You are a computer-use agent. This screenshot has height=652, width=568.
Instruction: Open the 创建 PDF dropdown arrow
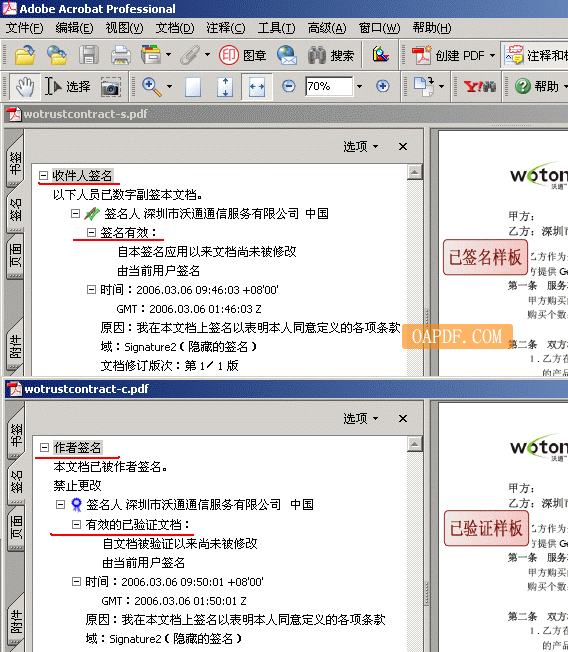click(492, 55)
